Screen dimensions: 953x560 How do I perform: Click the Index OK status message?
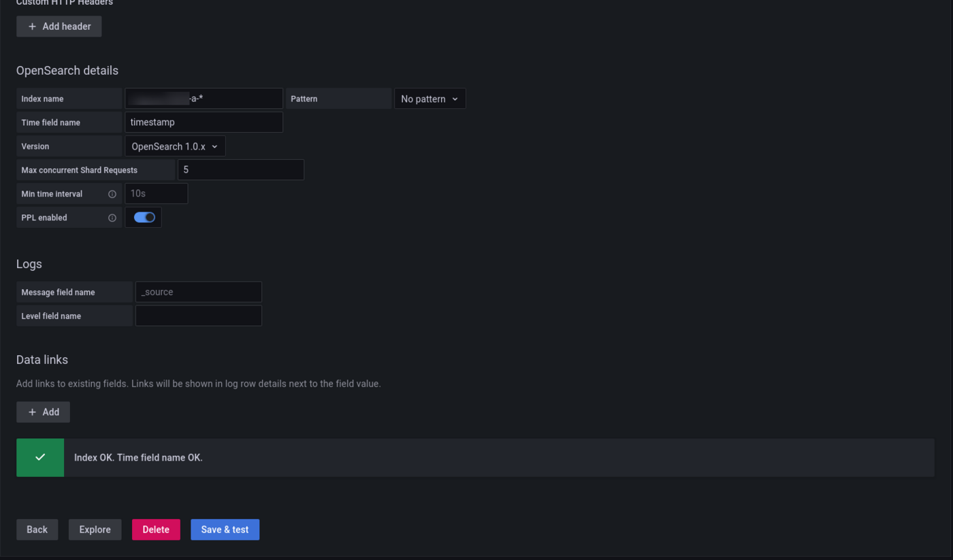[138, 457]
